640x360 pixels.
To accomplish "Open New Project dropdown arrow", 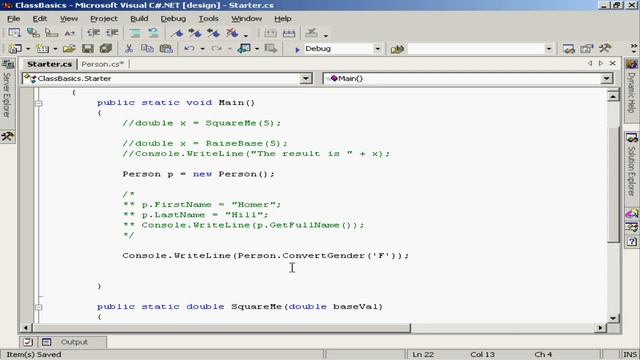I will click(x=28, y=49).
